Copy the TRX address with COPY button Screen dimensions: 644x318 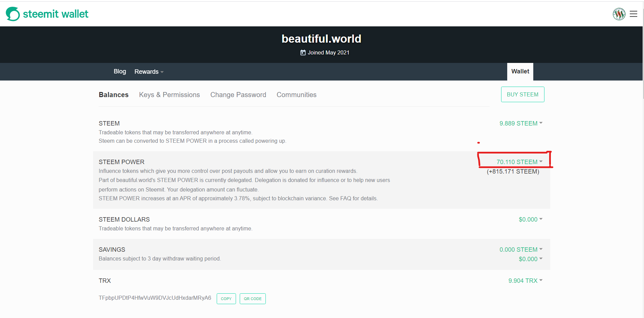[x=226, y=299]
